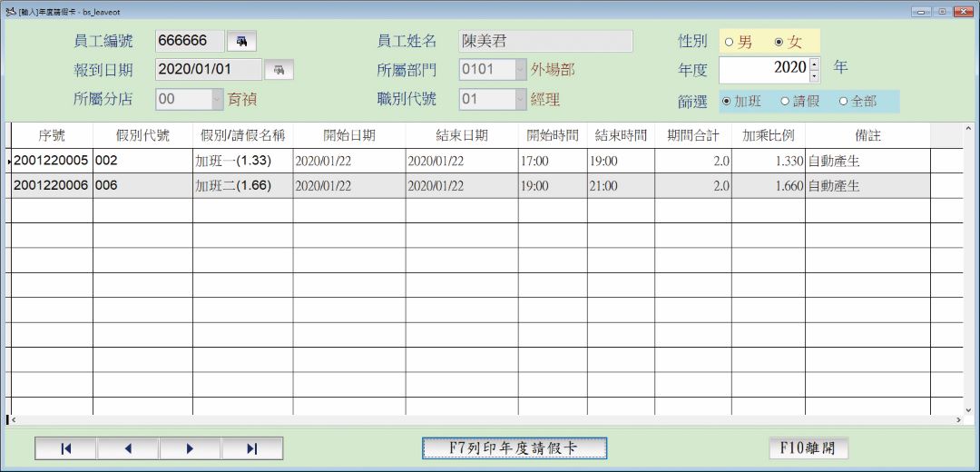
Task: Click horizontal scrollbar left arrow
Action: click(x=13, y=420)
